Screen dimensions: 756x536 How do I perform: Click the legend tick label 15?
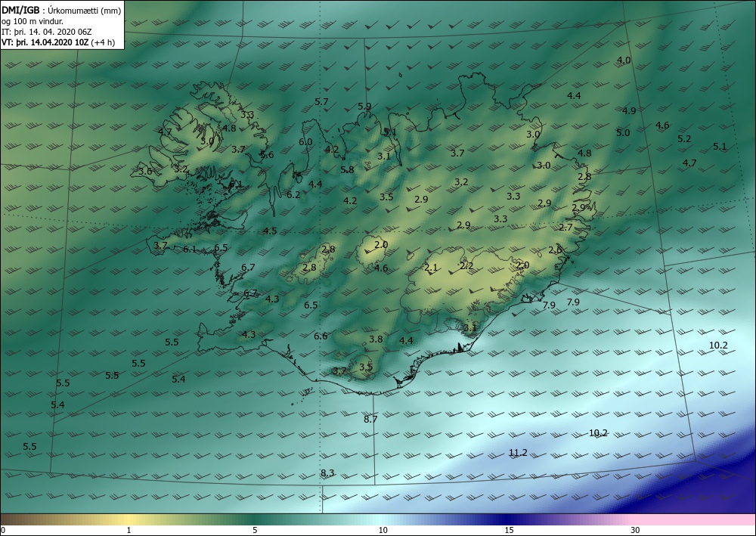coord(509,530)
